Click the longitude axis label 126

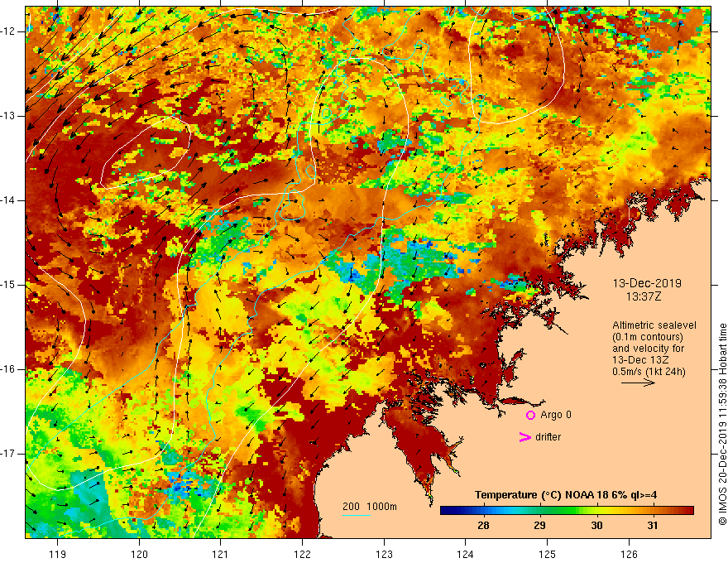tap(629, 554)
